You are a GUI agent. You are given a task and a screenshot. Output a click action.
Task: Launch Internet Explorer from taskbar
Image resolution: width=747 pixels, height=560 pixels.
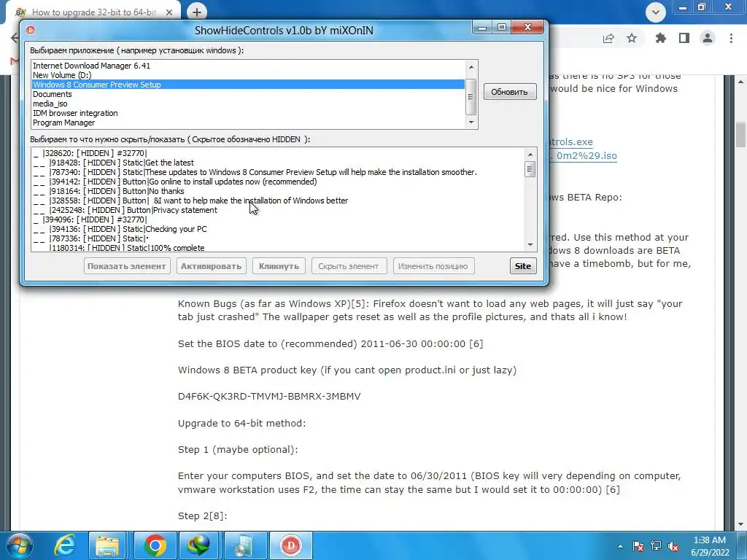pyautogui.click(x=64, y=545)
